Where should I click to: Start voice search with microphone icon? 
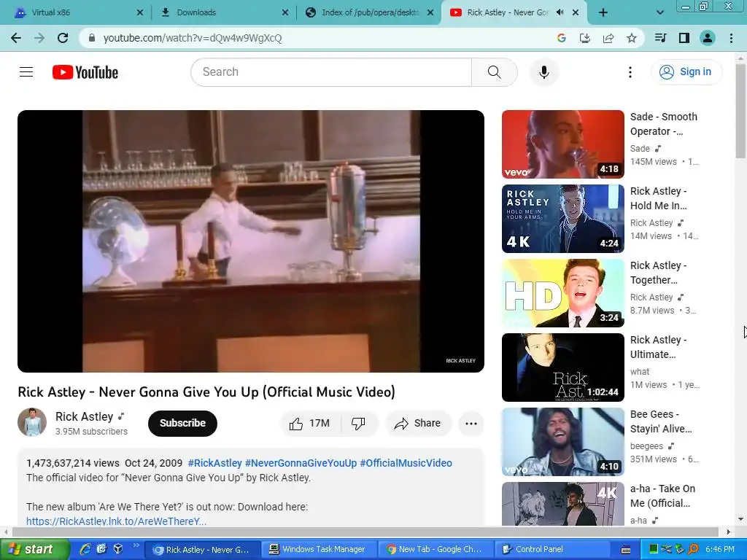pyautogui.click(x=543, y=72)
